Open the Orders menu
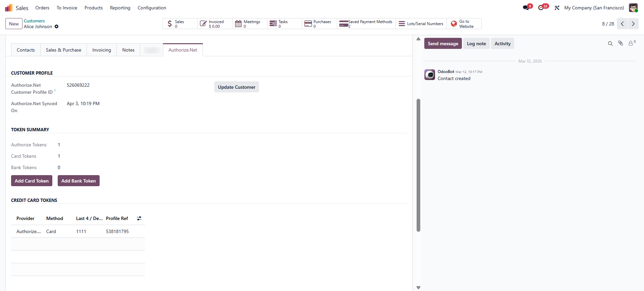This screenshot has width=644, height=291. [42, 8]
